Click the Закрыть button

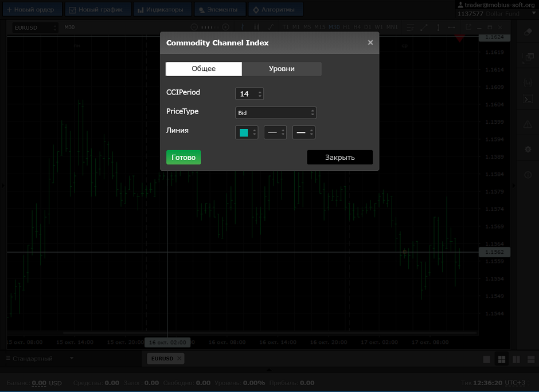click(339, 158)
